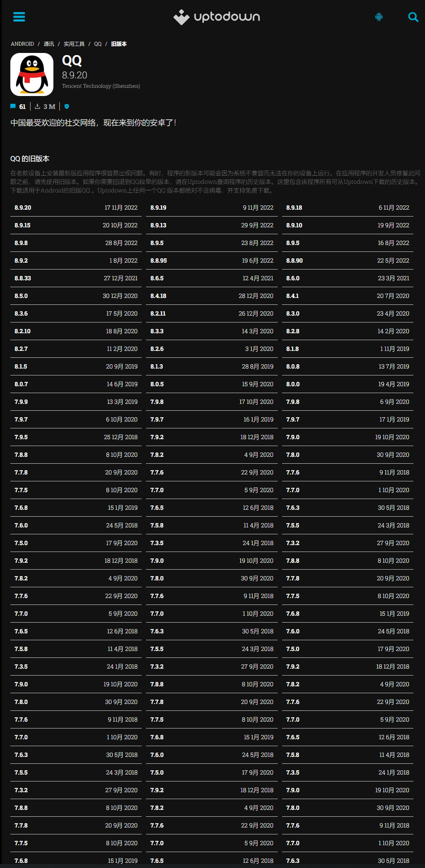Go to ANDROID breadcrumb
Viewport: 425px width, 868px height.
tap(22, 44)
